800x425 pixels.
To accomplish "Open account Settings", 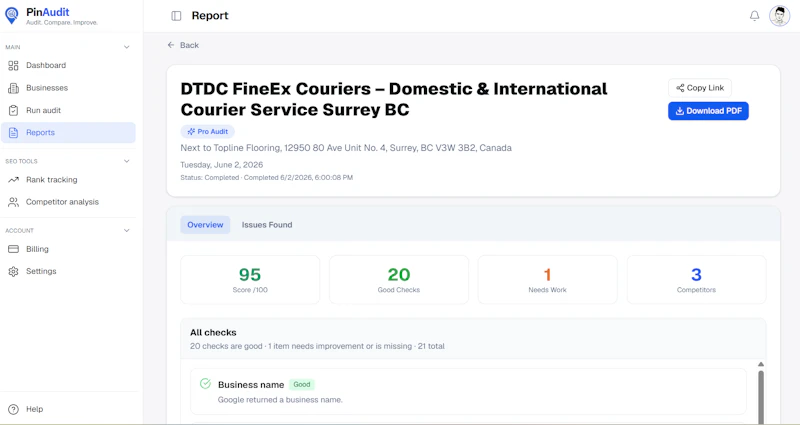I will [68, 271].
